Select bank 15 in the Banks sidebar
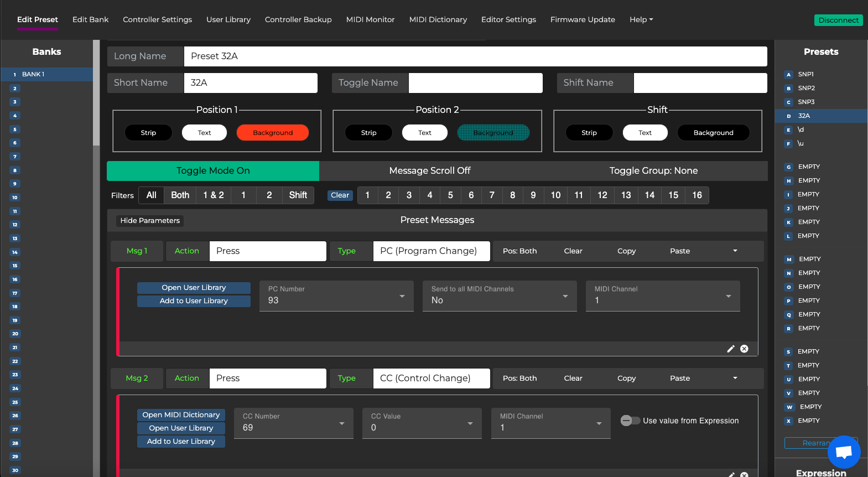This screenshot has height=477, width=868. [15, 266]
